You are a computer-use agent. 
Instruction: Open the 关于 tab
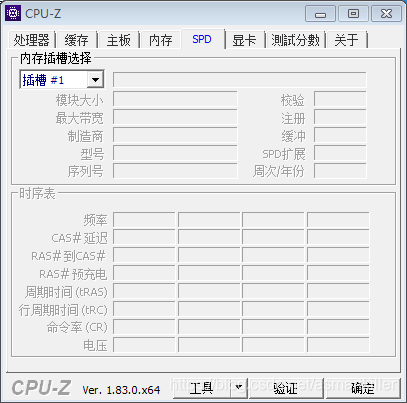tap(346, 40)
